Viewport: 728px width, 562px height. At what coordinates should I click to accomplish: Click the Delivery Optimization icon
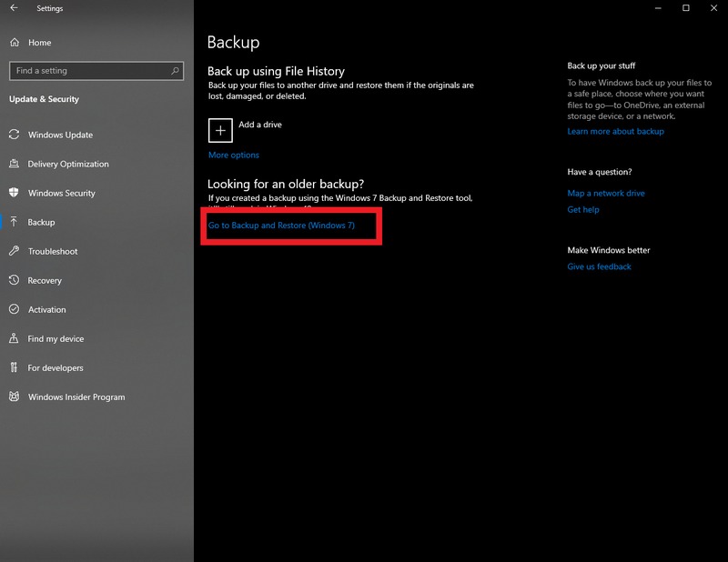tap(14, 164)
